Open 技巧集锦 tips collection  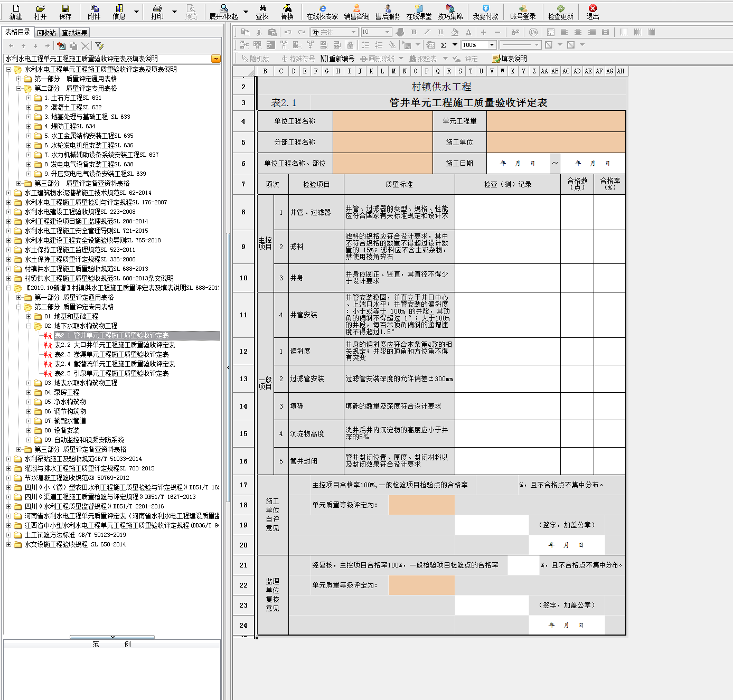450,12
